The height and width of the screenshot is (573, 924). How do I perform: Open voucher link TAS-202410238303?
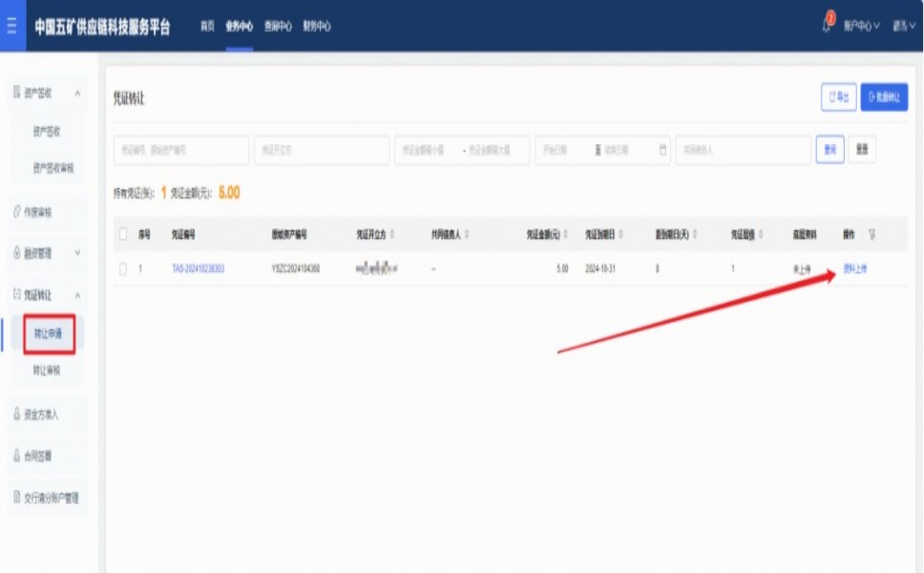click(x=198, y=269)
